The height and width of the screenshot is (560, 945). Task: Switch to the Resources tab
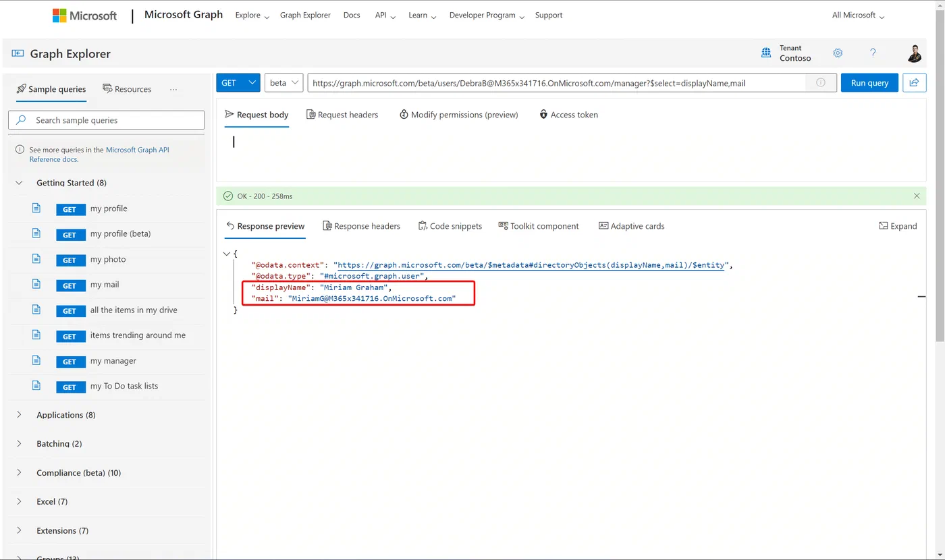[x=127, y=89]
